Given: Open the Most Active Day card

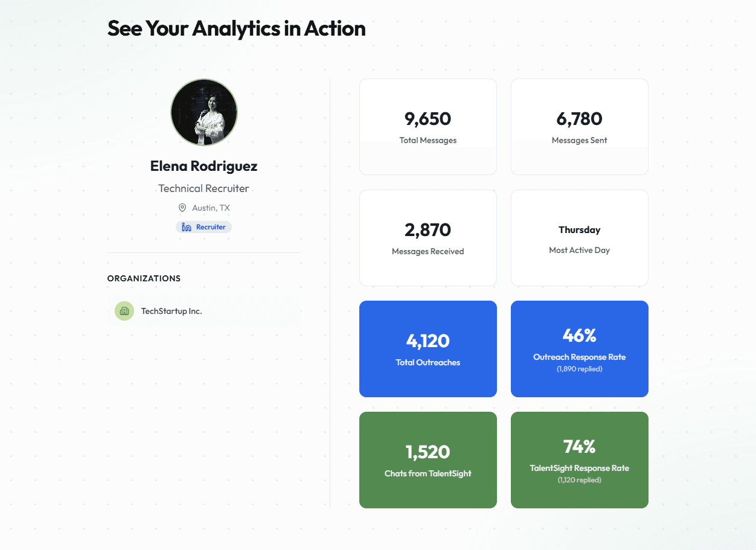Looking at the screenshot, I should [579, 238].
